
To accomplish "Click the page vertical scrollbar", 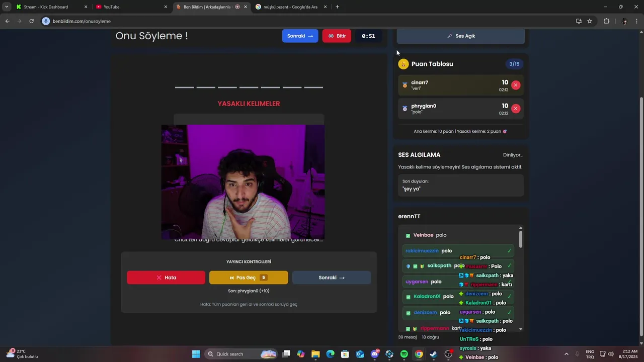I will click(640, 216).
